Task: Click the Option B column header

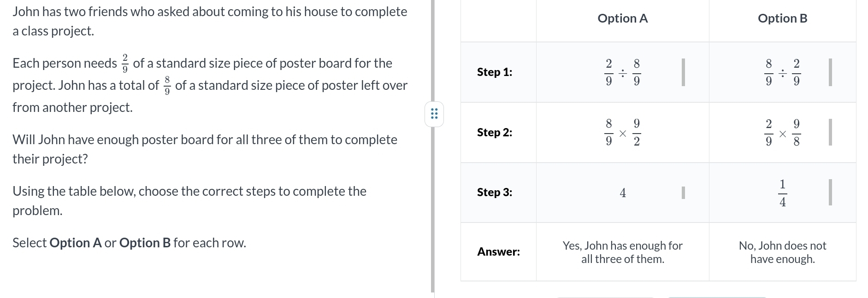Action: [x=782, y=18]
